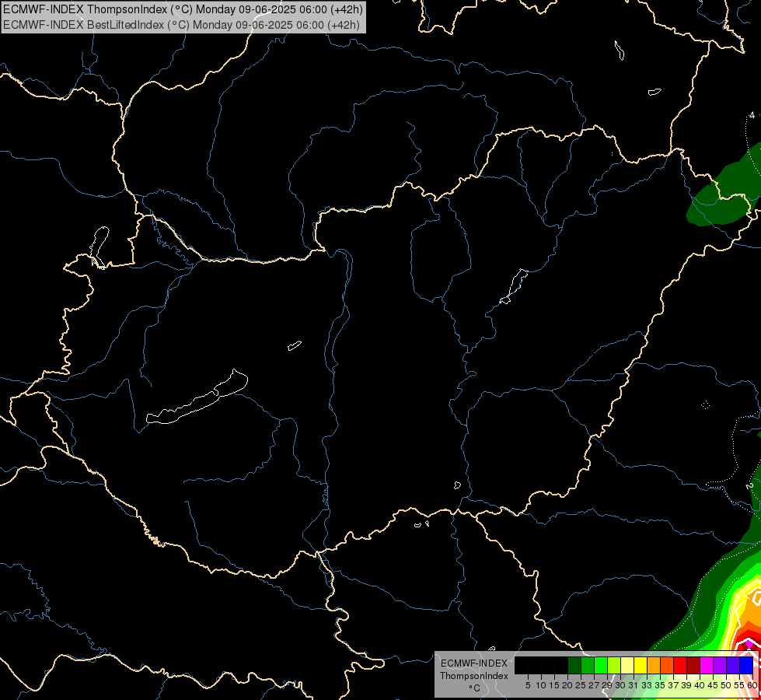The image size is (761, 700).
Task: Click the legend tick value 31
Action: 634,685
